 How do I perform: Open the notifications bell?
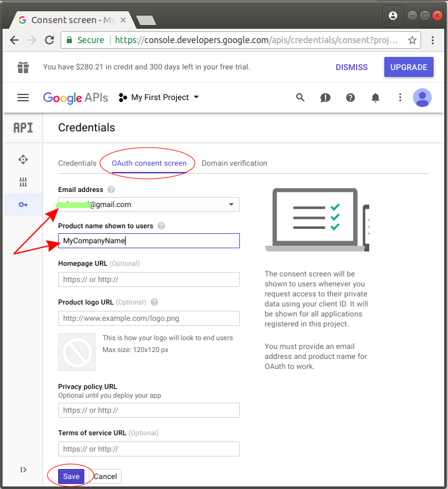pyautogui.click(x=376, y=98)
